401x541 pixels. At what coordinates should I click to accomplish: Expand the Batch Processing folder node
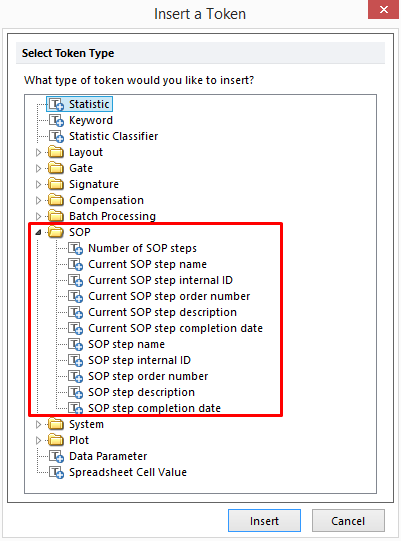[38, 216]
